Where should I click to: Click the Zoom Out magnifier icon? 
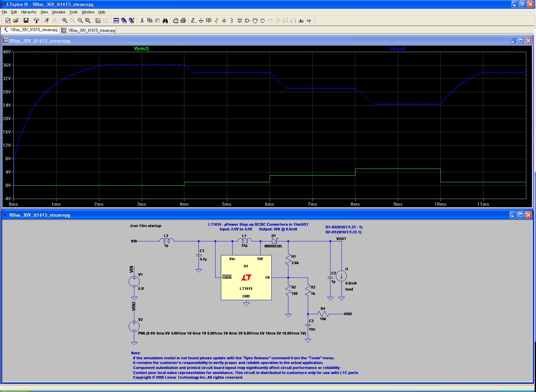tap(80, 21)
